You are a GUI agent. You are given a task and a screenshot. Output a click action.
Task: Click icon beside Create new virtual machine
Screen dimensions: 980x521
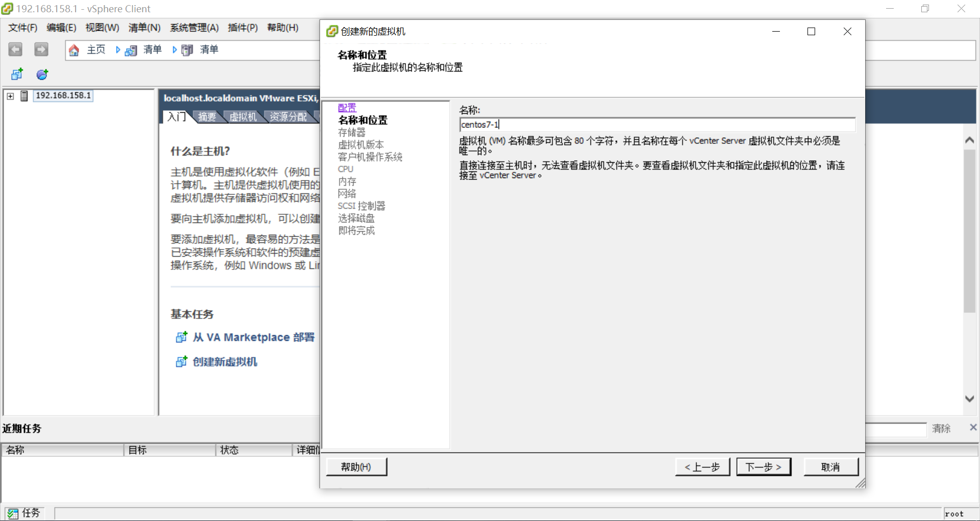pyautogui.click(x=181, y=361)
